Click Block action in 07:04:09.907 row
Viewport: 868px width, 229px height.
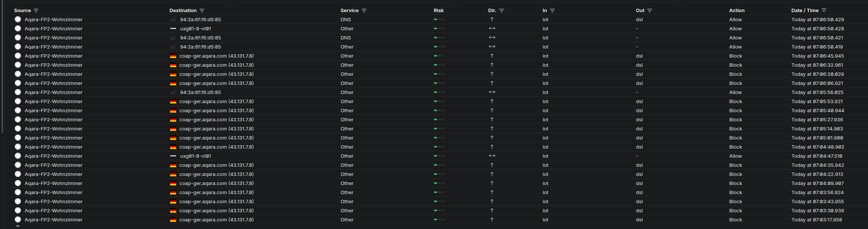(x=735, y=184)
